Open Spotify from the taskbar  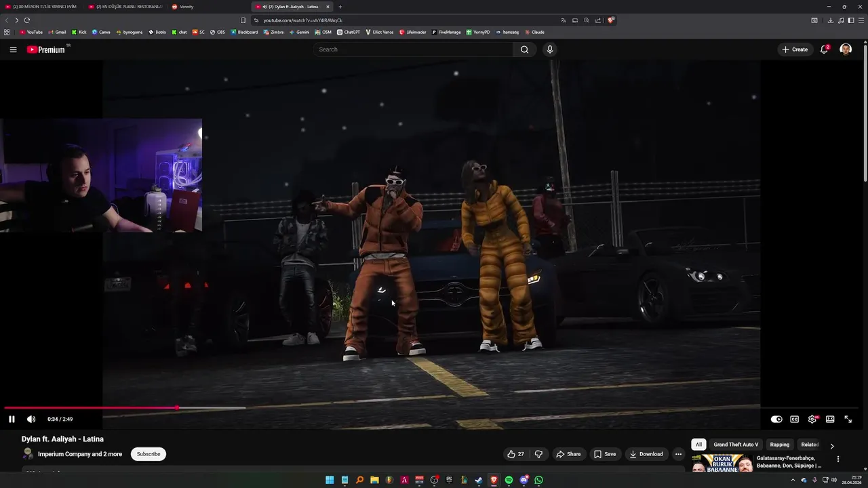pos(509,480)
